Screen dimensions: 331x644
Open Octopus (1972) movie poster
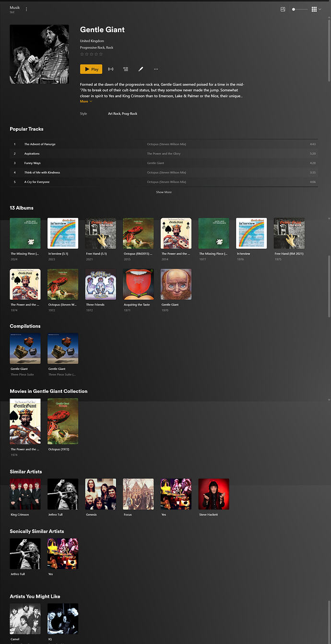[63, 421]
